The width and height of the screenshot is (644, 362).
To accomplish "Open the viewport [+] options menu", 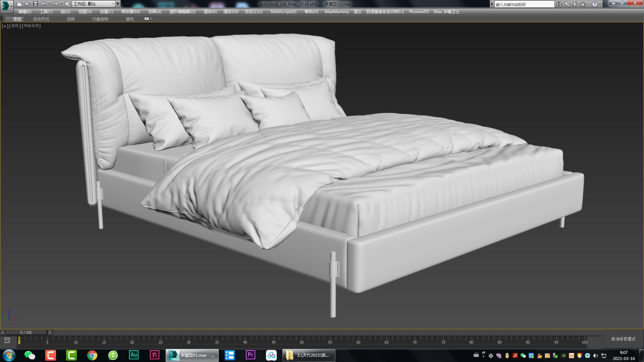I will [4, 26].
